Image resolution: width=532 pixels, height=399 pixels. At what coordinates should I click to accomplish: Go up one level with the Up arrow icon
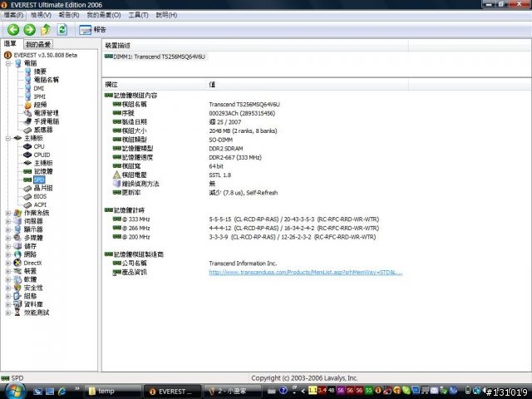(46, 30)
